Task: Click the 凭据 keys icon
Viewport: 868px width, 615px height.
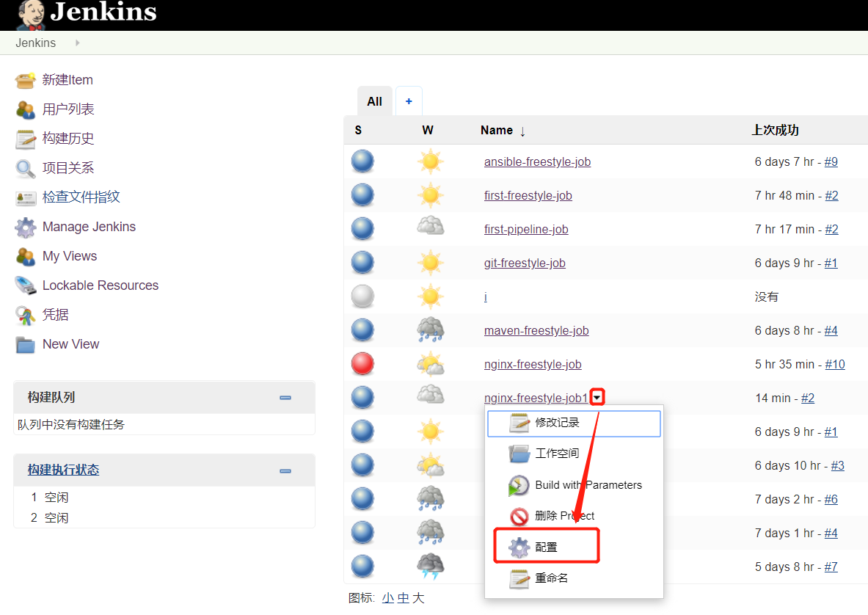Action: click(26, 315)
